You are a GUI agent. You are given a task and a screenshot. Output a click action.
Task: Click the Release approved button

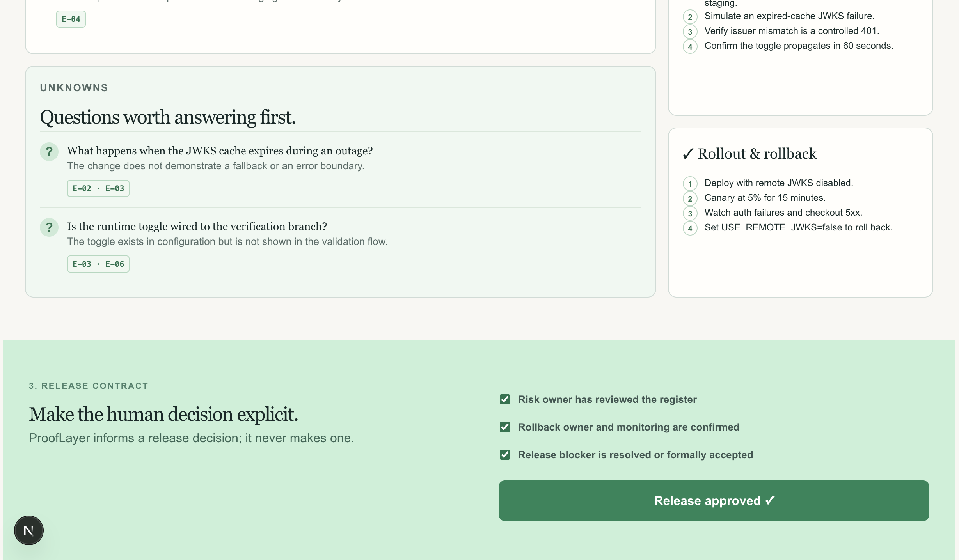(714, 501)
